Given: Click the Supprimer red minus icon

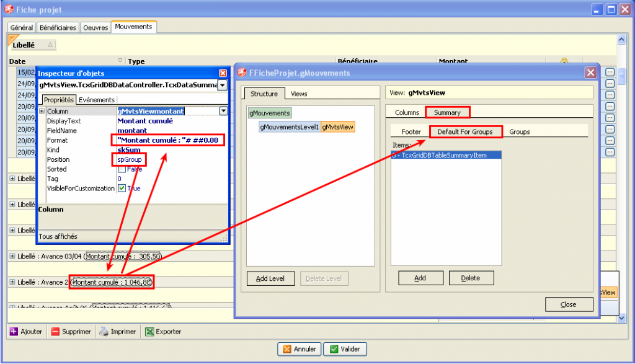Looking at the screenshot, I should (x=54, y=332).
